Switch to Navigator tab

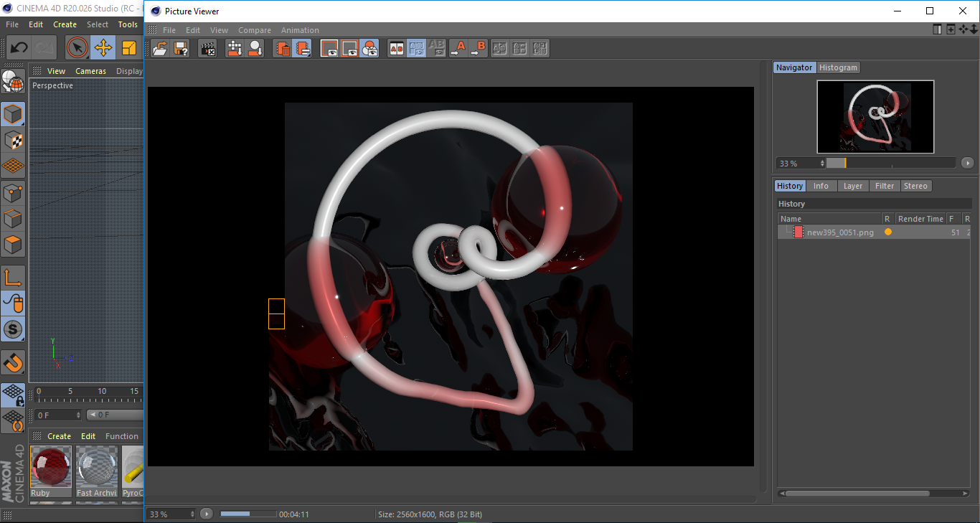(x=794, y=67)
